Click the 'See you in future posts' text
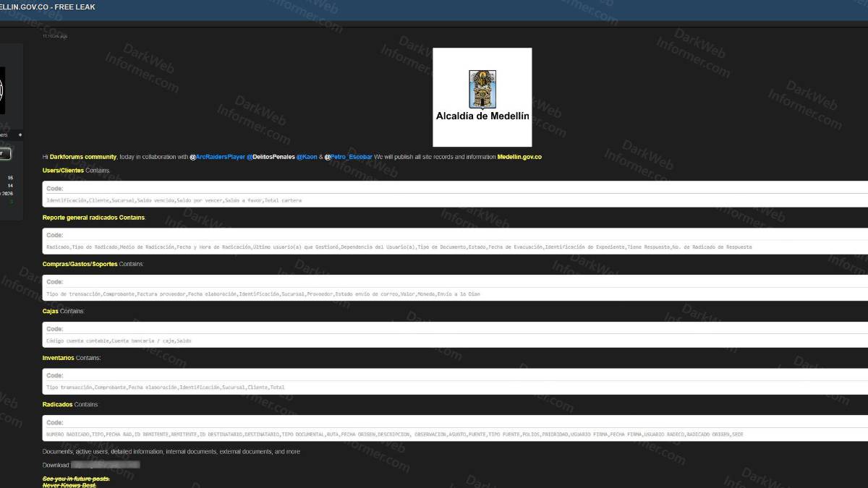The image size is (868, 488). [x=76, y=478]
